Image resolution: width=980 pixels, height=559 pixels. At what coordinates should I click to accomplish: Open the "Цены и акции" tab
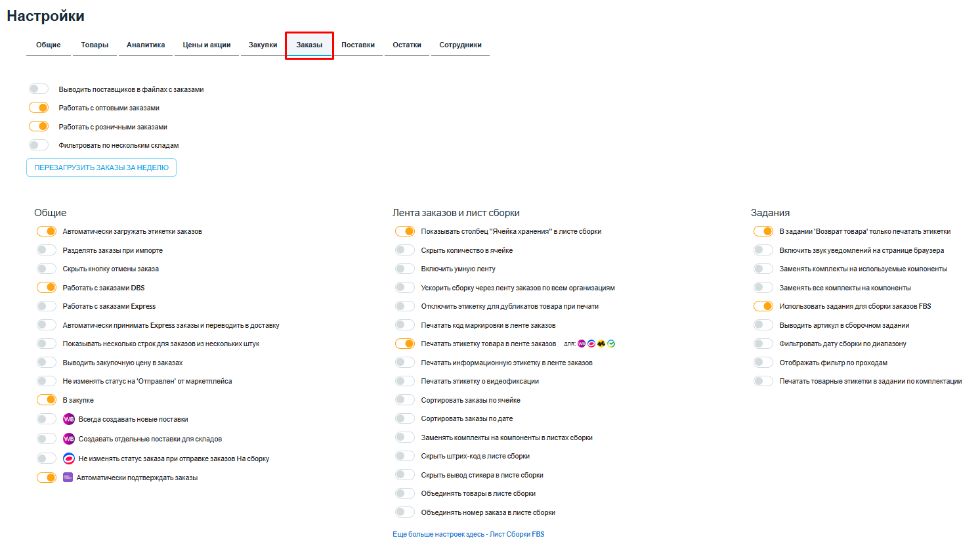tap(206, 45)
